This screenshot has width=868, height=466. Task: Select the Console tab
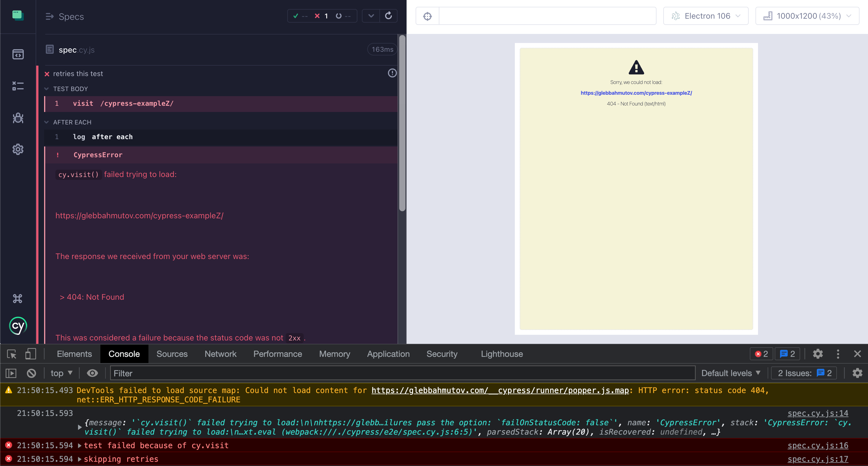124,354
